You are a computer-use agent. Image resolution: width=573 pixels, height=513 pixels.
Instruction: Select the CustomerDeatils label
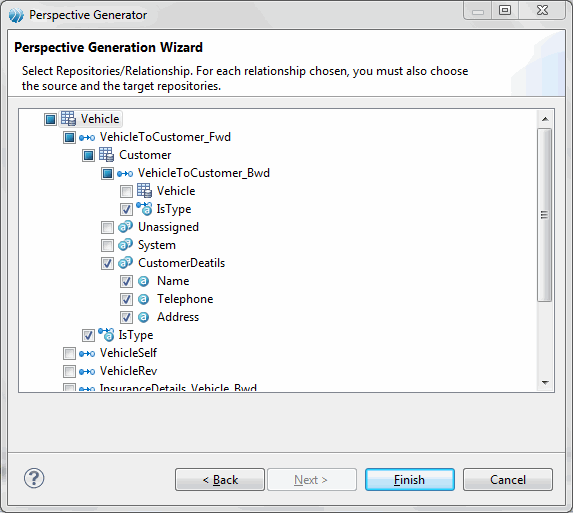pyautogui.click(x=181, y=263)
